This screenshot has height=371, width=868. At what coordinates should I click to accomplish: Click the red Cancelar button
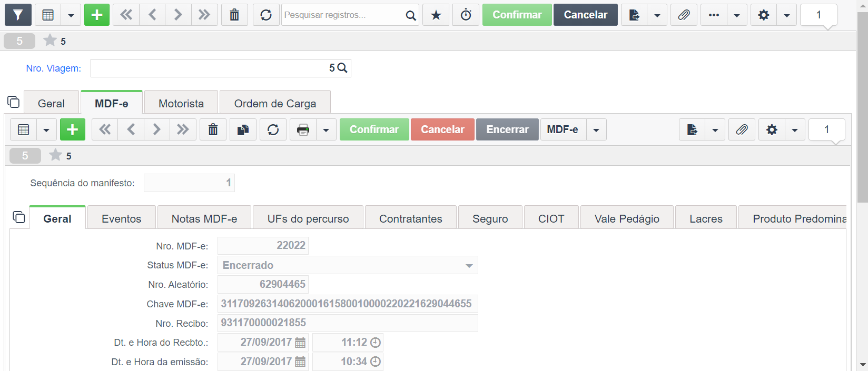(x=442, y=129)
